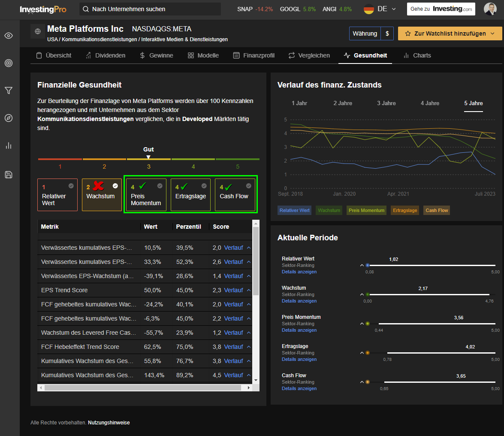Viewport: 504px width, 436px height.
Task: Open the DE language dropdown
Action: tap(380, 9)
